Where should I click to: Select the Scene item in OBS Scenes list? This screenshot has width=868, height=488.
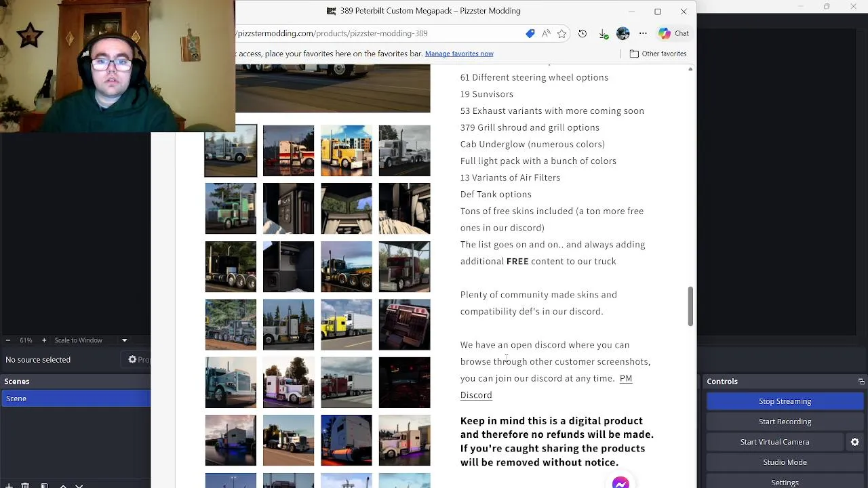click(75, 399)
